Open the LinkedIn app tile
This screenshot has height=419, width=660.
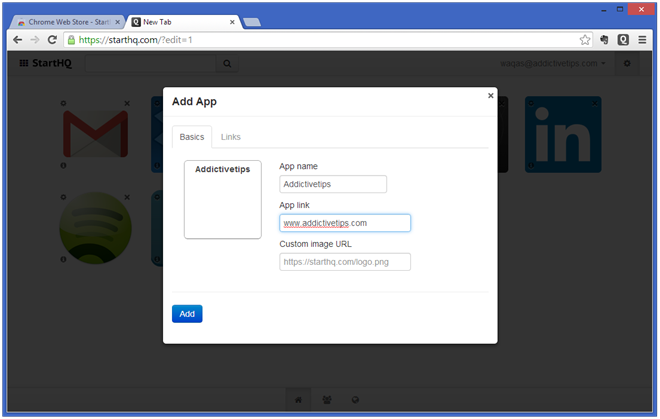click(x=563, y=134)
